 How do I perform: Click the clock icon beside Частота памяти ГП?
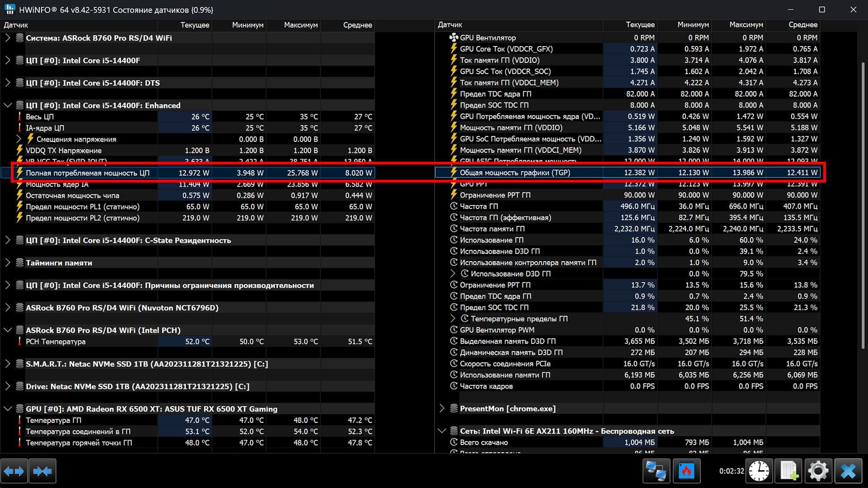click(x=454, y=229)
